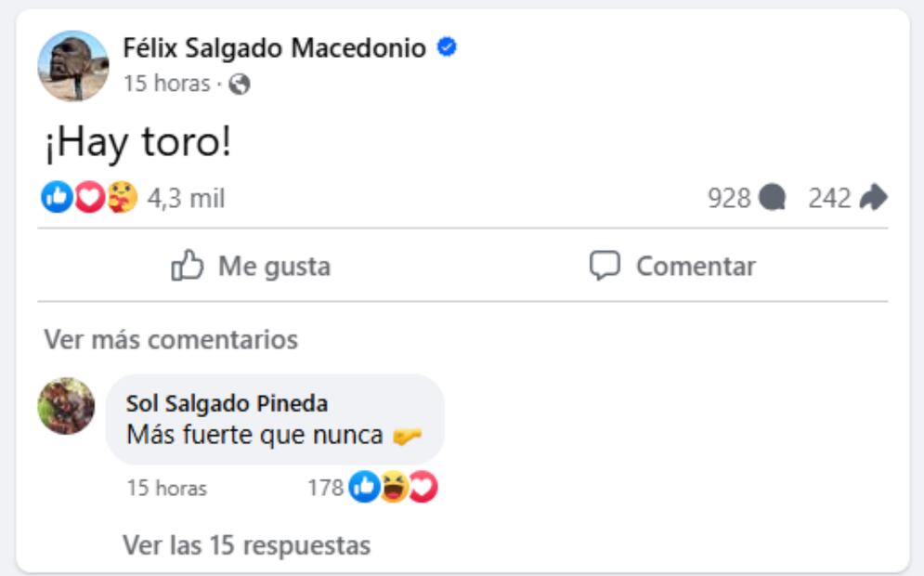The width and height of the screenshot is (924, 576).
Task: Open the 928 comments bubble icon
Action: (772, 198)
